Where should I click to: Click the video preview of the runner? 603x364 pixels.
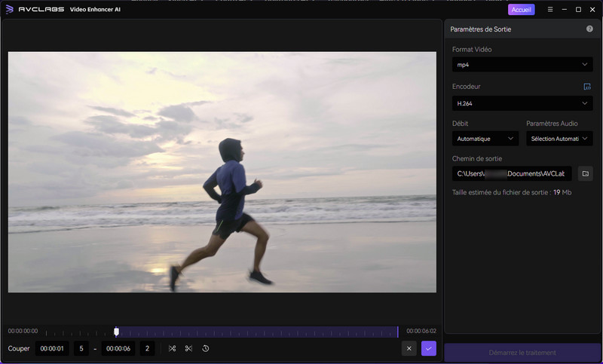[222, 172]
